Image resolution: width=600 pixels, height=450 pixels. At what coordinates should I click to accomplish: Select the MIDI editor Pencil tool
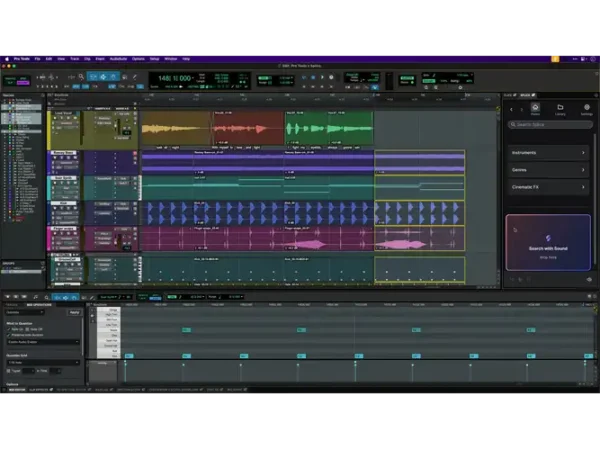(x=92, y=297)
